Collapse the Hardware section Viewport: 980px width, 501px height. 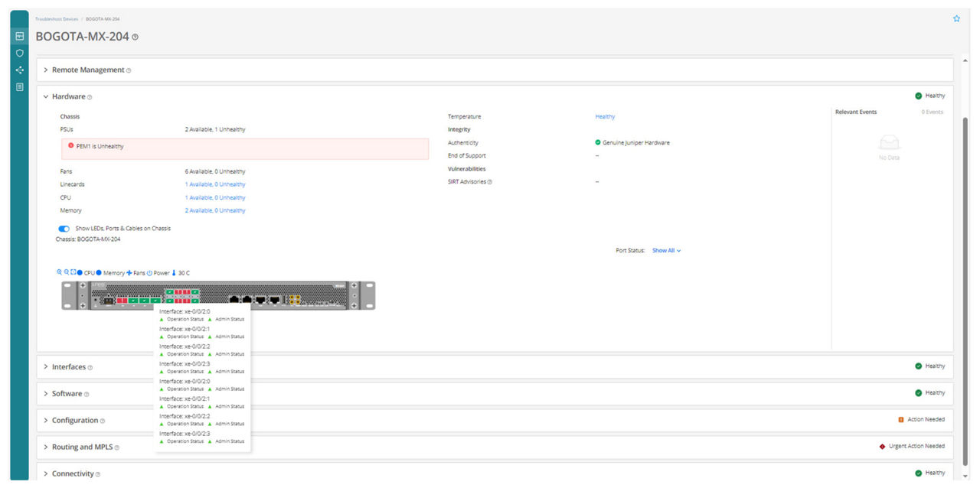[45, 96]
